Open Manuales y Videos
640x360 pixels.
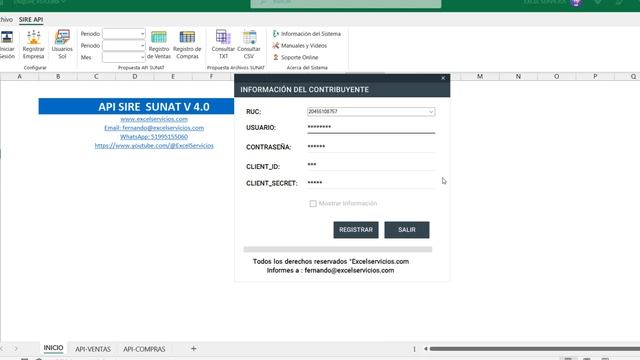click(x=300, y=46)
